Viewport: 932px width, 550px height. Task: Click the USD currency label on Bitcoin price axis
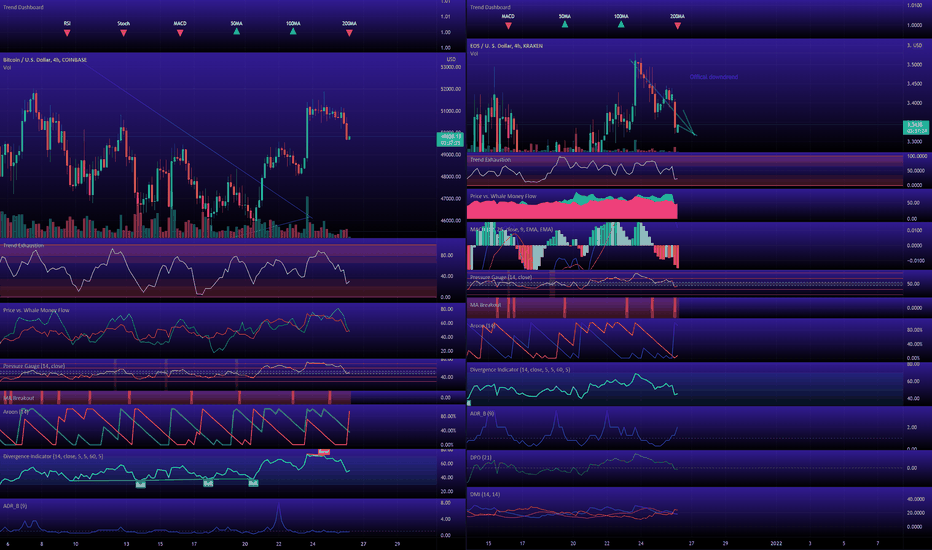tap(451, 59)
